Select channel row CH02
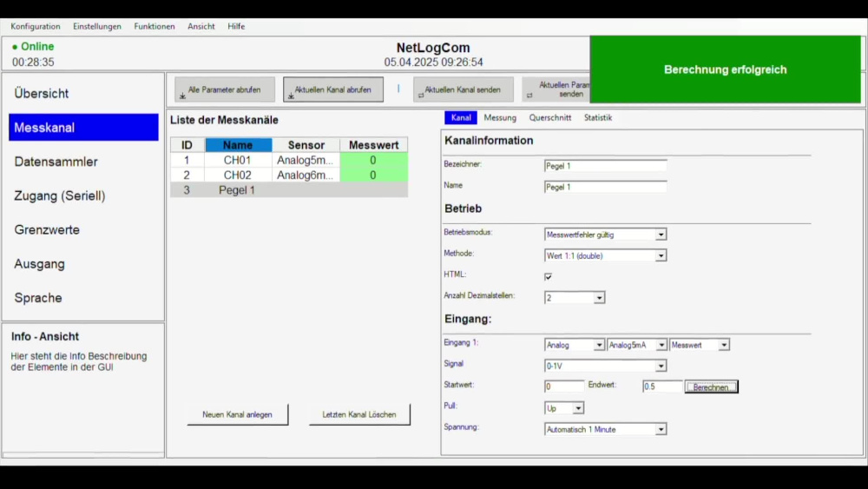Viewport: 868px width, 489px height. [289, 175]
